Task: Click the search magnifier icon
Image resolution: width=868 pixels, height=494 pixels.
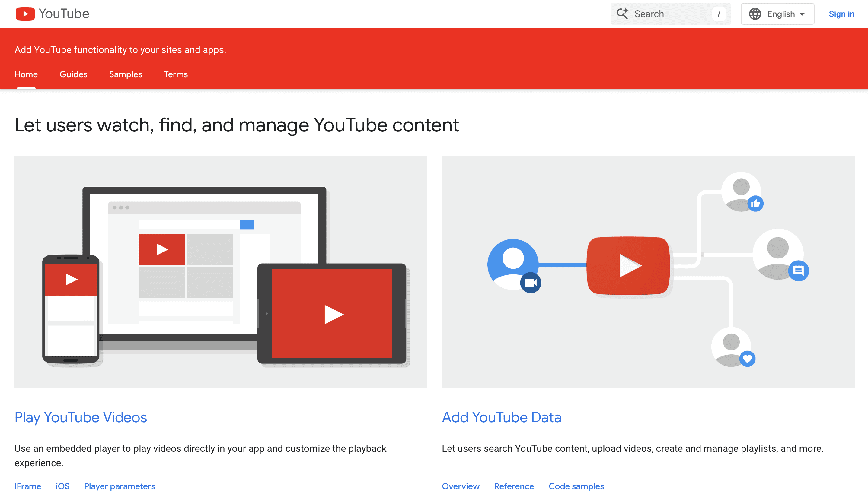Action: click(623, 14)
